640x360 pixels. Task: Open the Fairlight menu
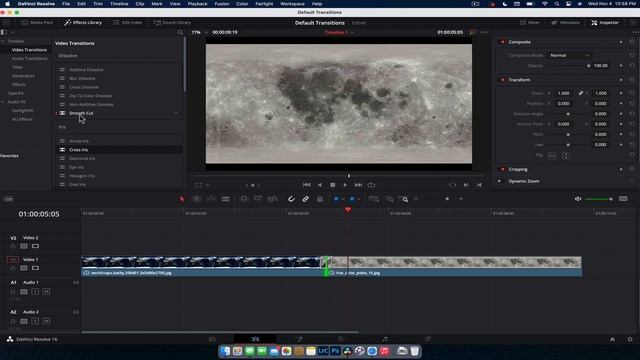pos(264,4)
